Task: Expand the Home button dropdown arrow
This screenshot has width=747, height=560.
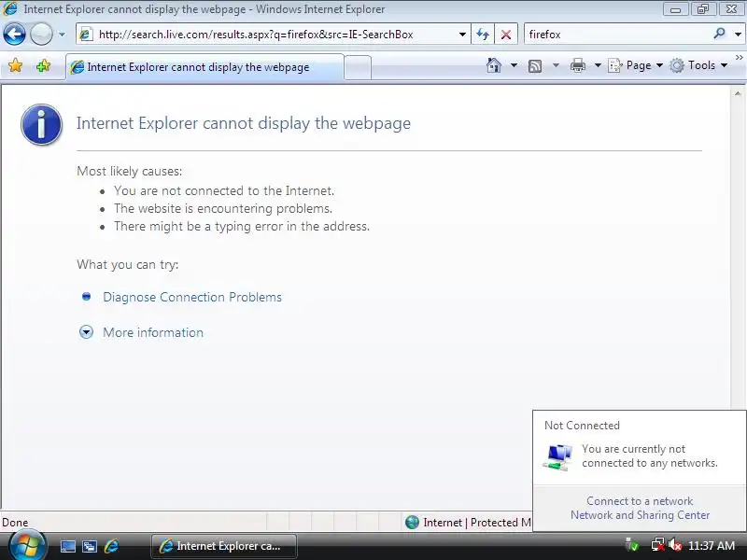Action: coord(514,65)
